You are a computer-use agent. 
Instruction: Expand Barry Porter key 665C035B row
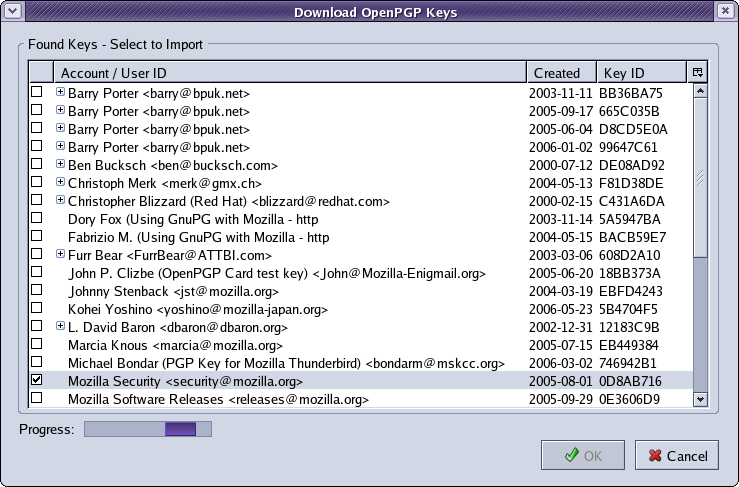[60, 109]
